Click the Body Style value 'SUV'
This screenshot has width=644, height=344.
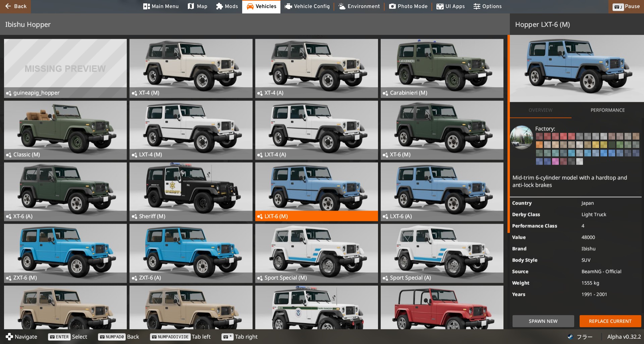(586, 260)
